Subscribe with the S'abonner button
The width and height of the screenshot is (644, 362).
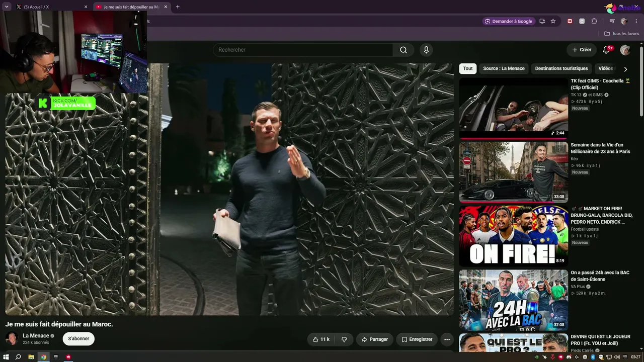click(78, 339)
